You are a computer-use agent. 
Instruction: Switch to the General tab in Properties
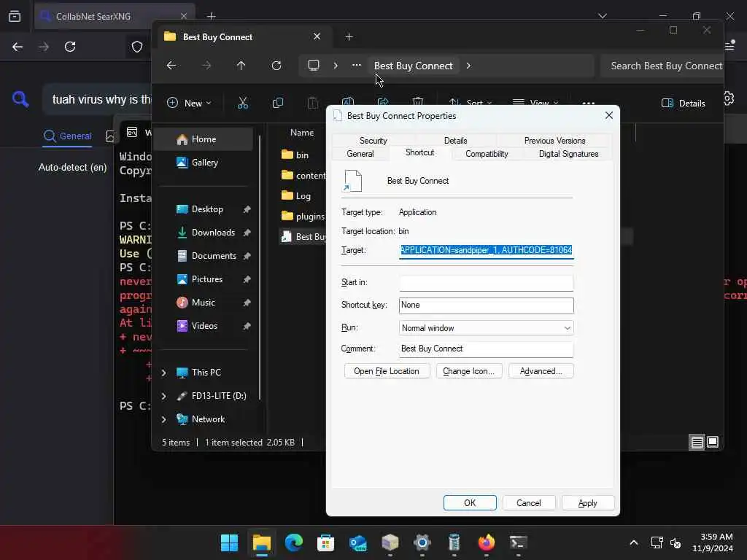360,154
